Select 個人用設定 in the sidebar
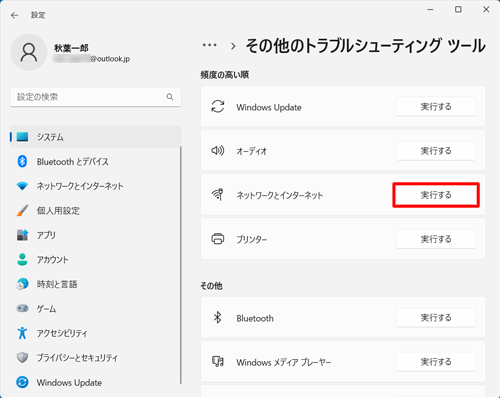This screenshot has height=398, width=500. point(96,210)
